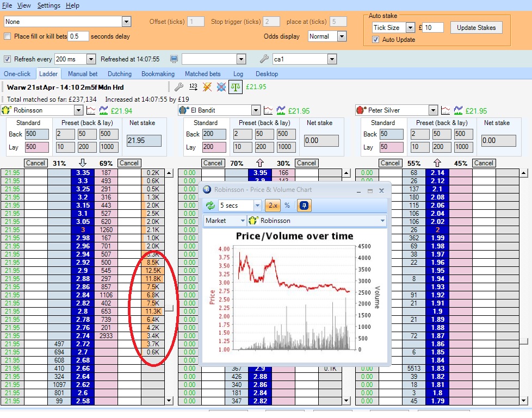Uncheck the Auto Update checkbox

coord(375,40)
